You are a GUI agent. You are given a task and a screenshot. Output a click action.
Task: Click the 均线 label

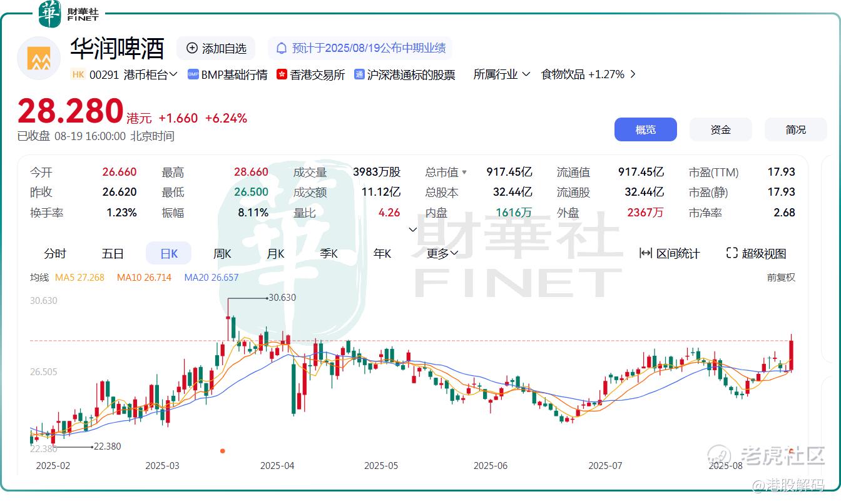pos(39,277)
